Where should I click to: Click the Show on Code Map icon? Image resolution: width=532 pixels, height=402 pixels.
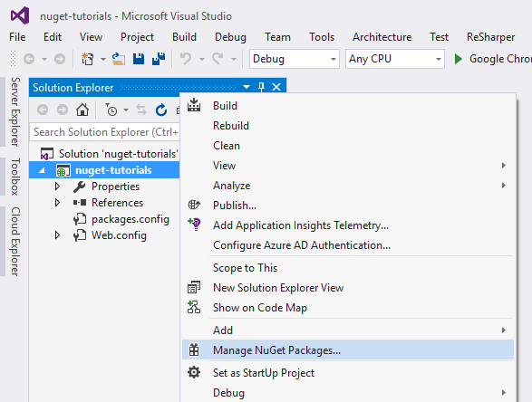[x=194, y=307]
